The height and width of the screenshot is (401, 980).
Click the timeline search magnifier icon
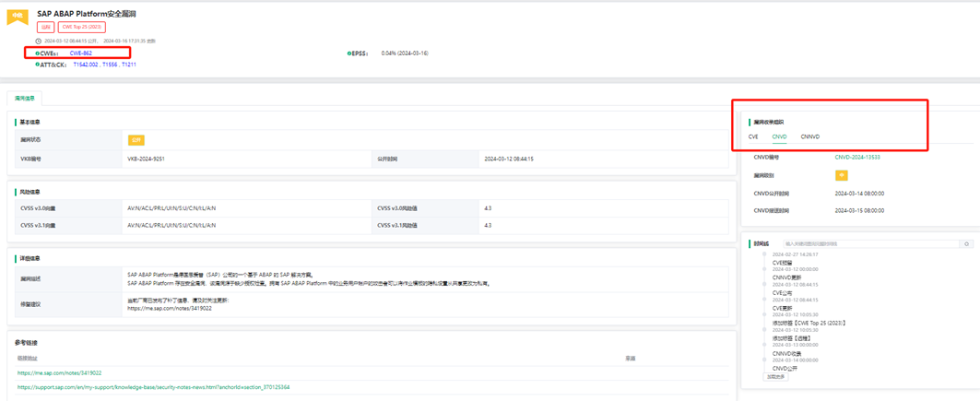(967, 243)
